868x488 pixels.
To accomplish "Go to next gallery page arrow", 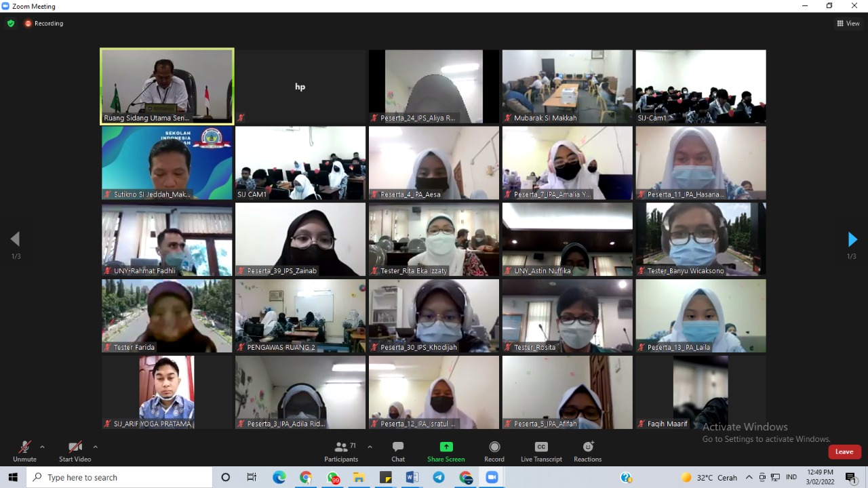I will point(852,239).
